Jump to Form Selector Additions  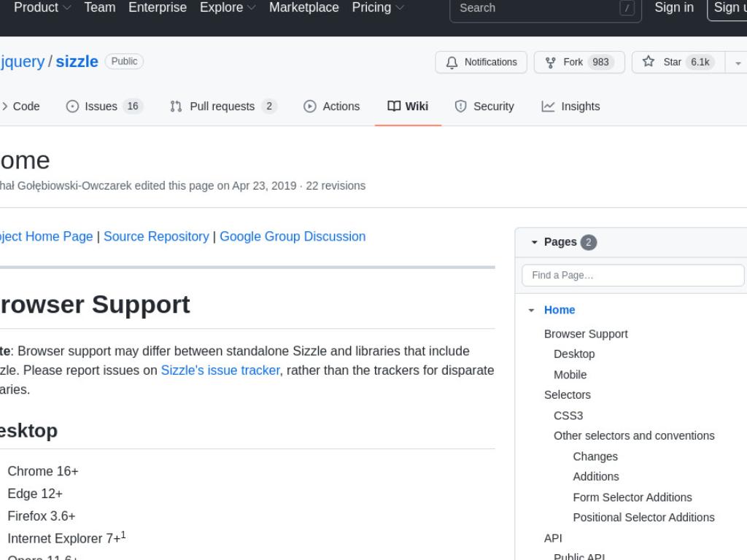632,497
